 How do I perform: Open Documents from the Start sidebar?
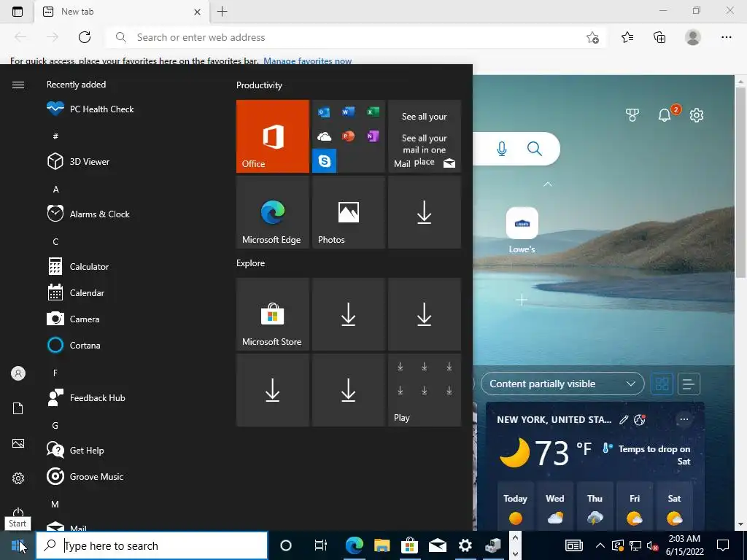[x=18, y=408]
